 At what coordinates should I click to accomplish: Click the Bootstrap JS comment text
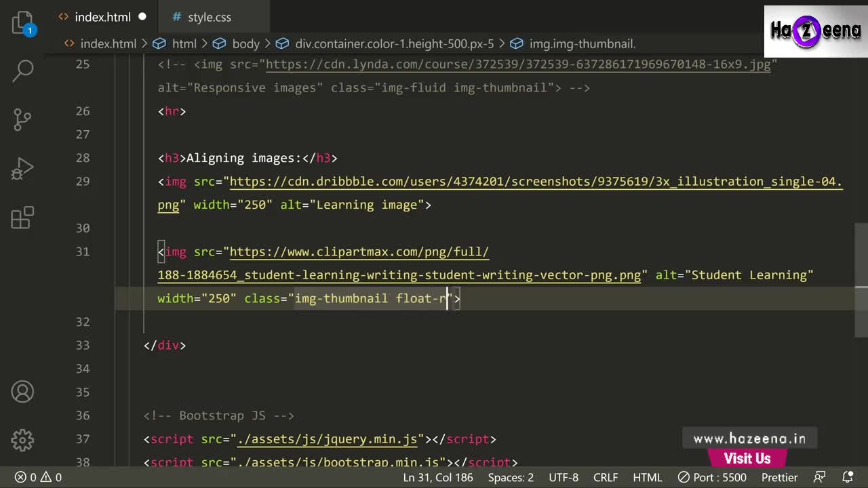click(219, 415)
